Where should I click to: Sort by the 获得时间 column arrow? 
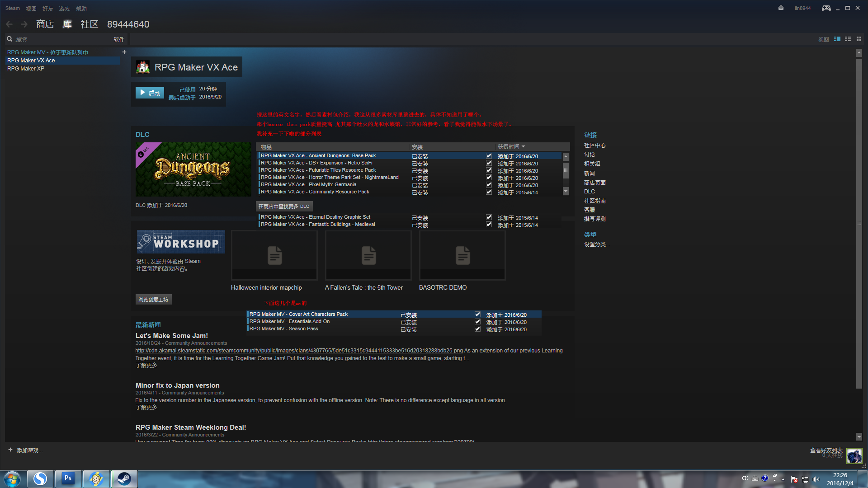point(523,147)
